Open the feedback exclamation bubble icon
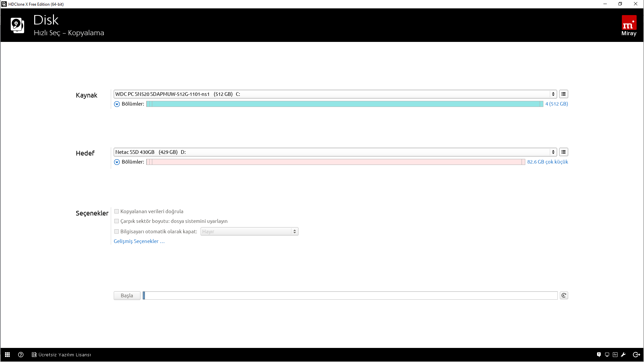 click(x=599, y=355)
